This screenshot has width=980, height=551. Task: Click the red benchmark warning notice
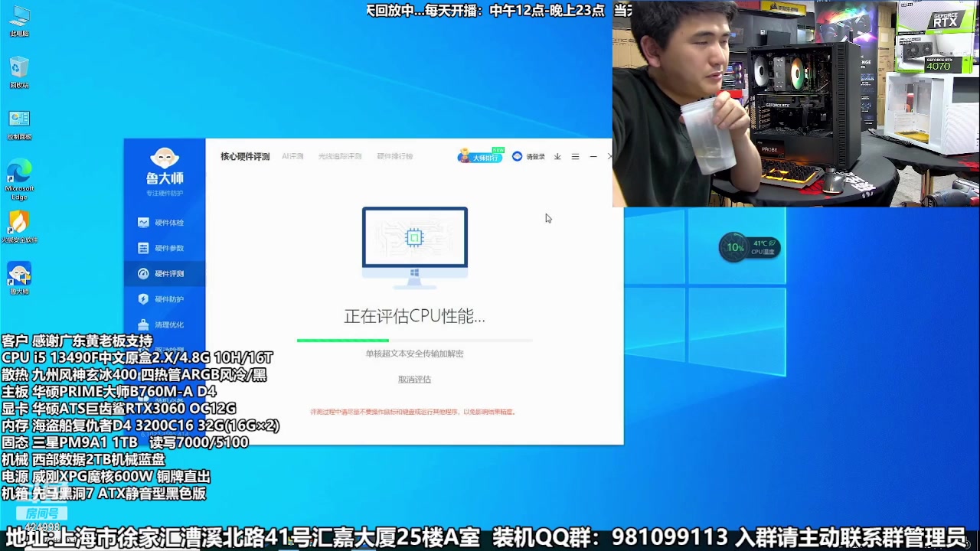tap(413, 412)
